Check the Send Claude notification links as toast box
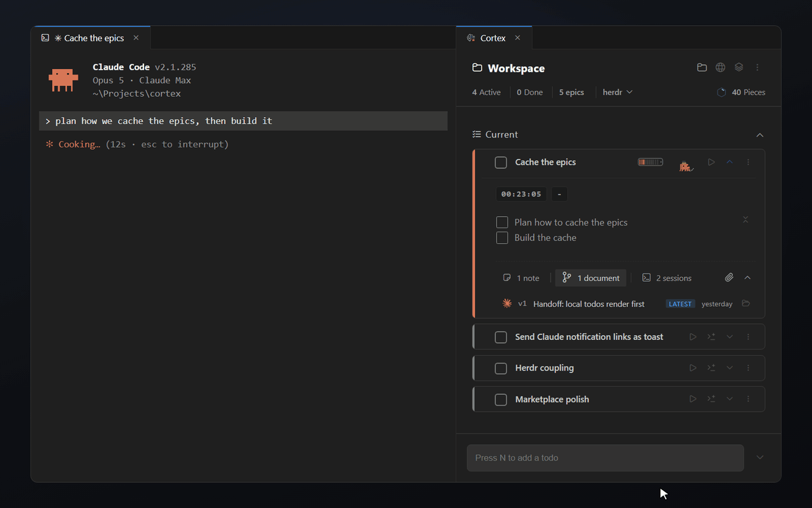Image resolution: width=812 pixels, height=508 pixels. [501, 337]
